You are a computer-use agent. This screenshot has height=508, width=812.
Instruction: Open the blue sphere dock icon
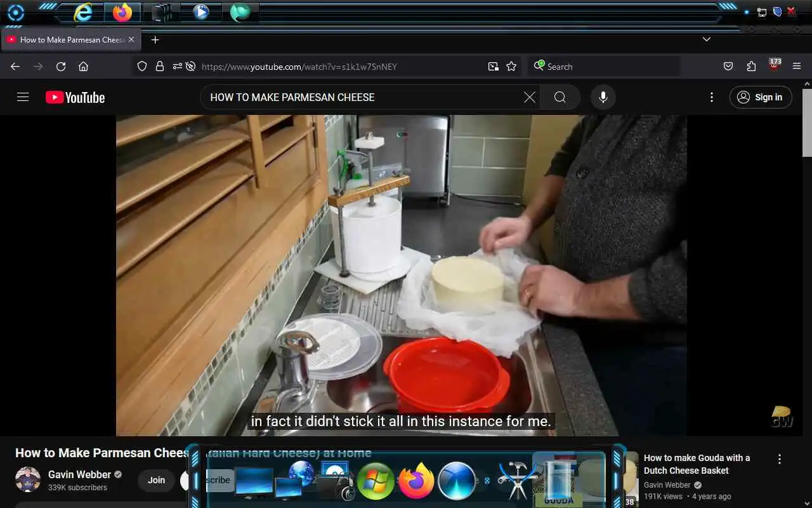(x=457, y=481)
